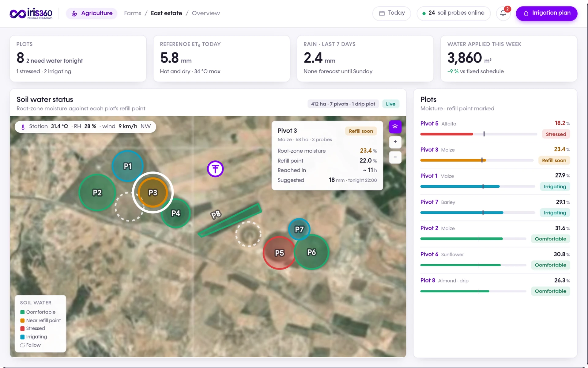Zoom out on the map
This screenshot has width=588, height=368.
[x=395, y=157]
